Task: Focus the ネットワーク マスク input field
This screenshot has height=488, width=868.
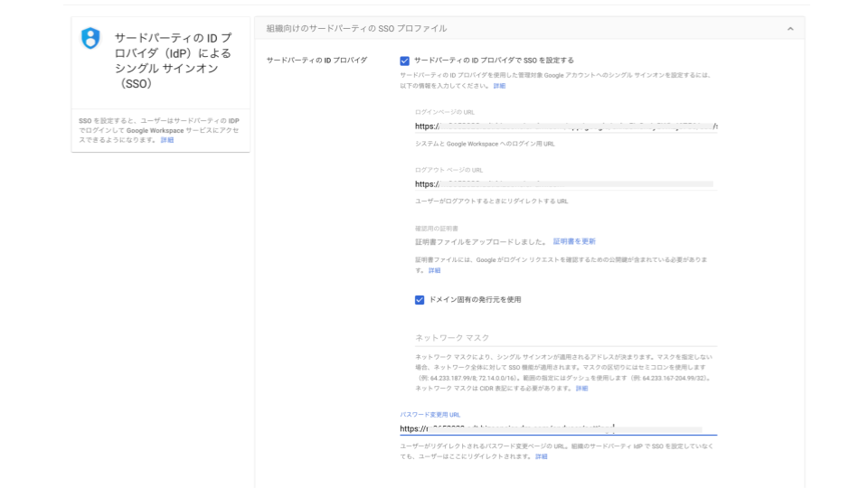Action: 566,337
